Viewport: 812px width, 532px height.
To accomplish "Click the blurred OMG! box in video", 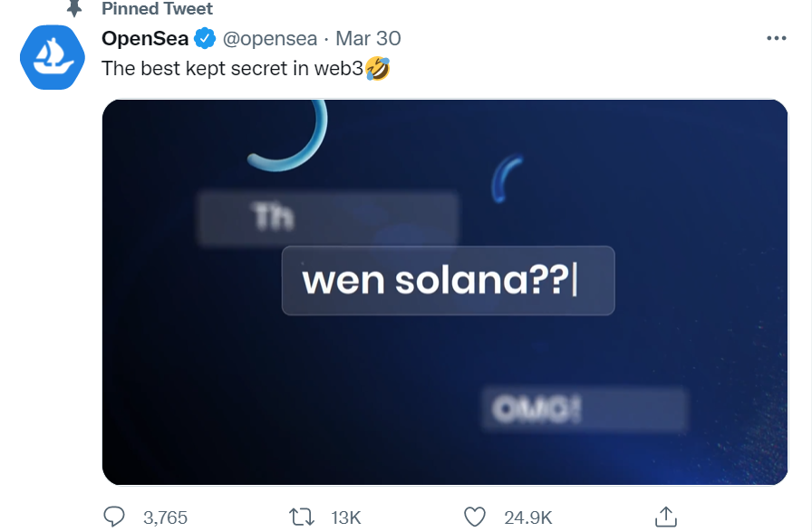I will point(585,410).
